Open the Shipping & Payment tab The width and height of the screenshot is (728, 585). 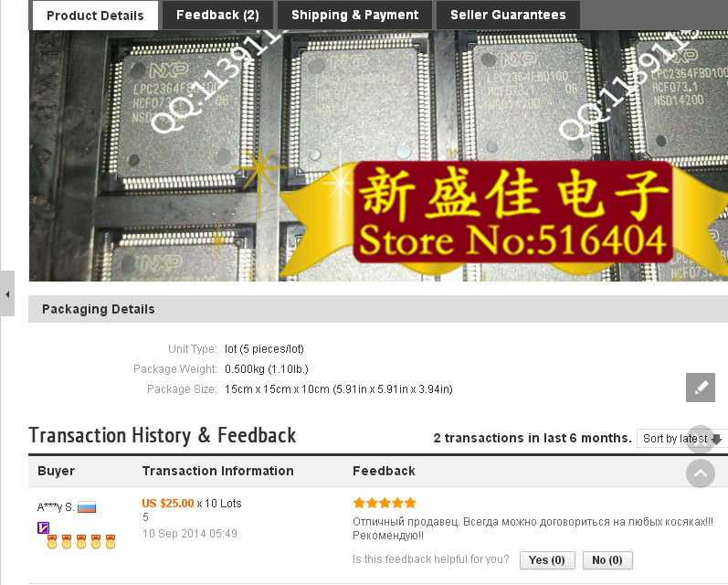pyautogui.click(x=354, y=16)
